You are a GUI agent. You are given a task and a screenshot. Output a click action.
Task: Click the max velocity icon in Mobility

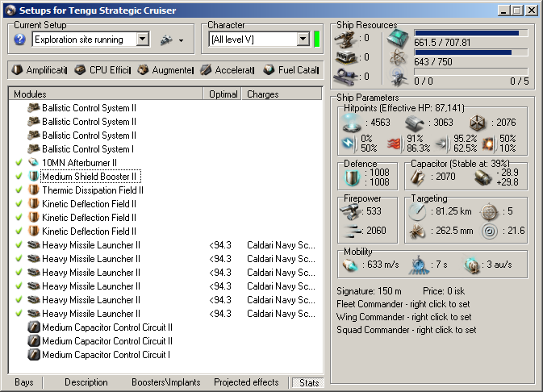[x=350, y=265]
